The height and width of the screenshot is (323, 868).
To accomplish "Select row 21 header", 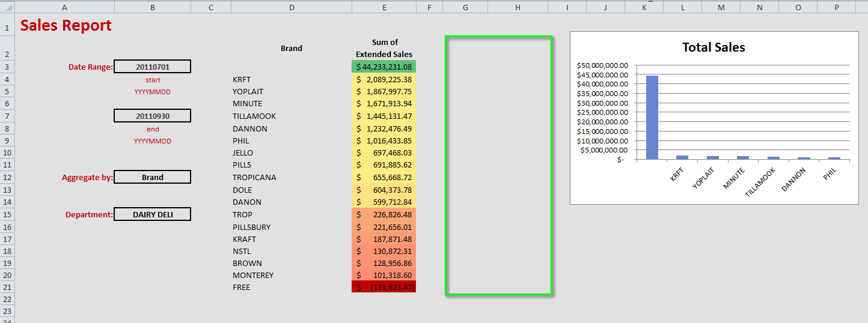I will 7,287.
